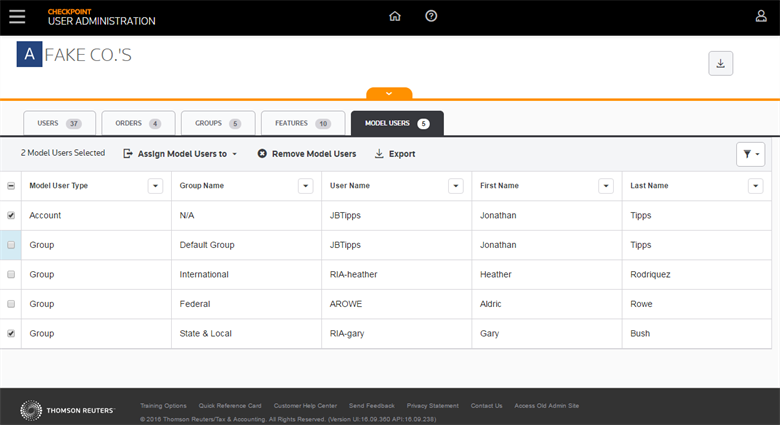This screenshot has height=425, width=780.
Task: Expand the orange chevron panel handle
Action: click(389, 94)
